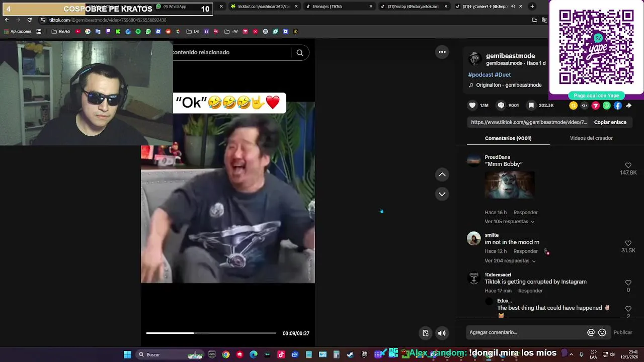The width and height of the screenshot is (644, 362).
Task: Click Copiar enlace button
Action: click(610, 122)
